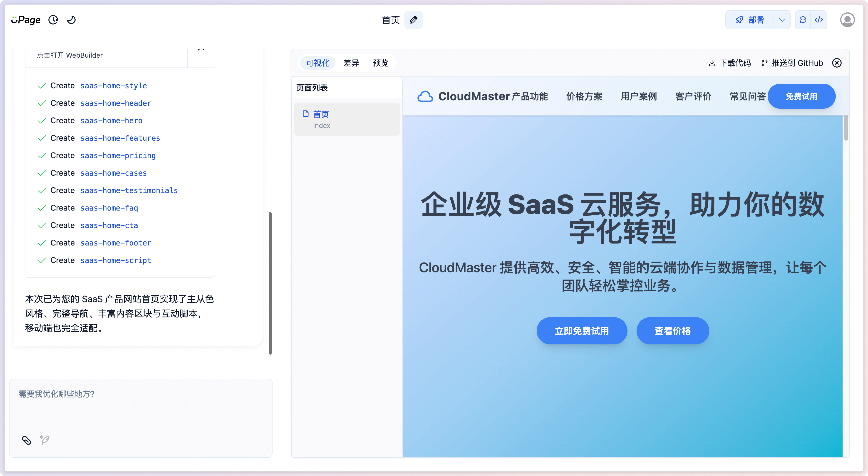Toggle dark mode with the moon icon
The image size is (868, 476).
point(71,20)
